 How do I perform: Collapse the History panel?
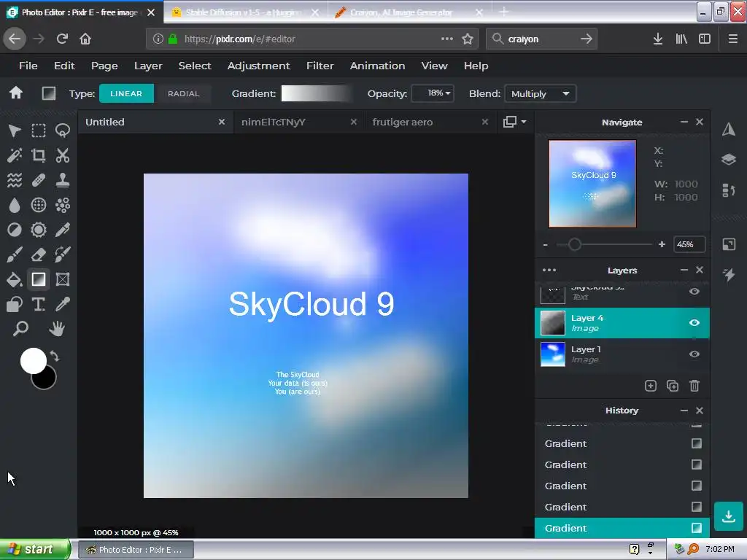click(x=684, y=411)
